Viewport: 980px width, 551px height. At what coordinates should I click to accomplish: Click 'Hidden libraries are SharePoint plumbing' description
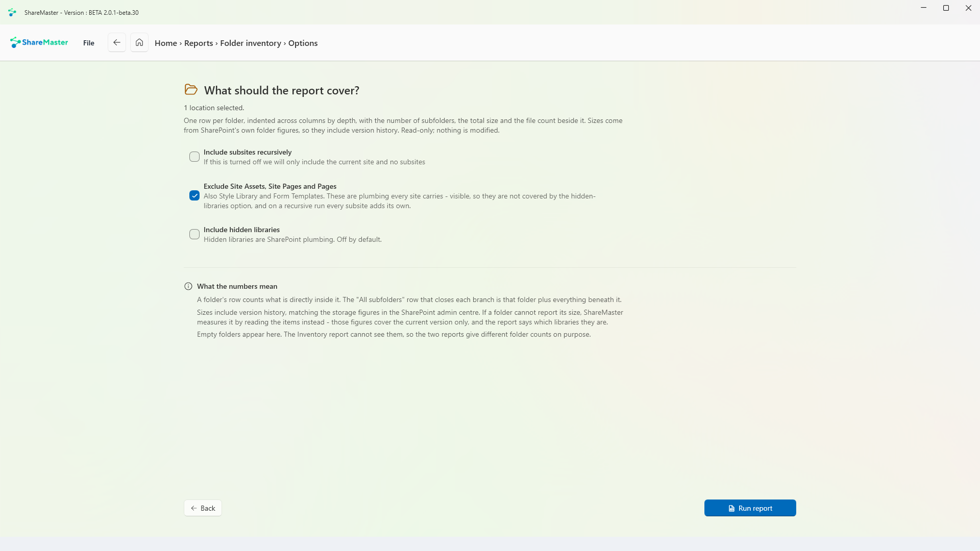click(x=292, y=239)
